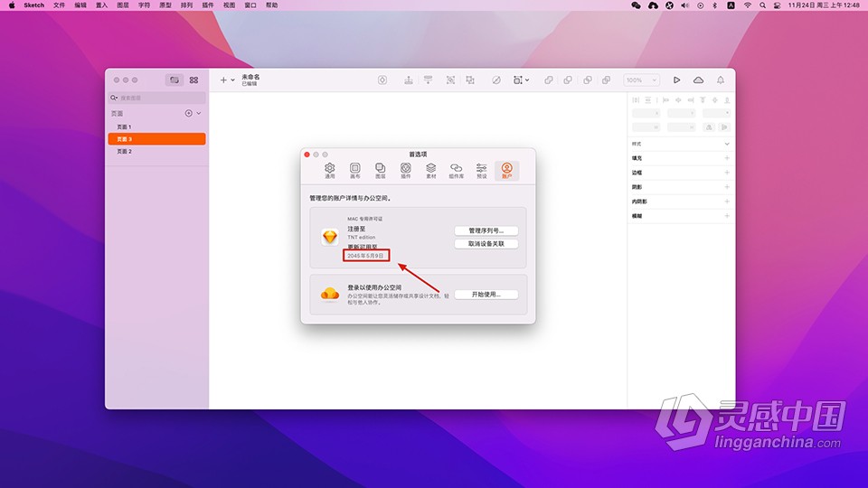Open the Scale tool dropdown arrow
Viewport: 868px width, 488px height.
point(527,80)
